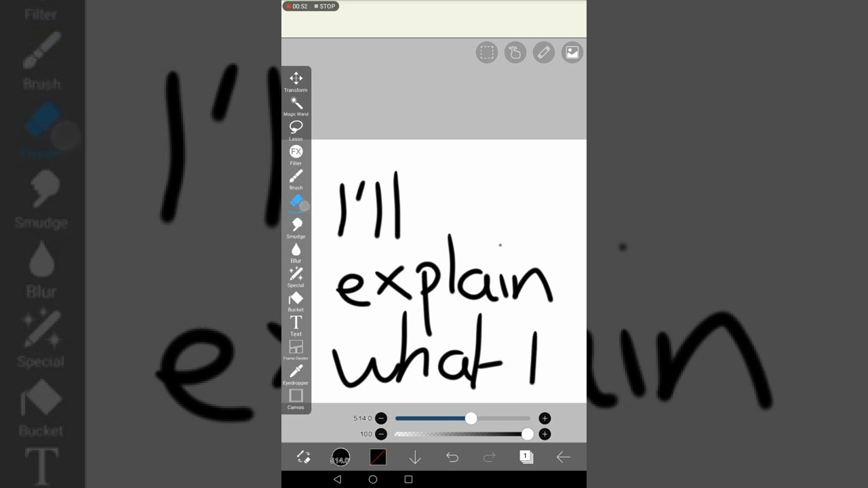Adjust the brush thickness slider
The height and width of the screenshot is (488, 868).
(462, 418)
